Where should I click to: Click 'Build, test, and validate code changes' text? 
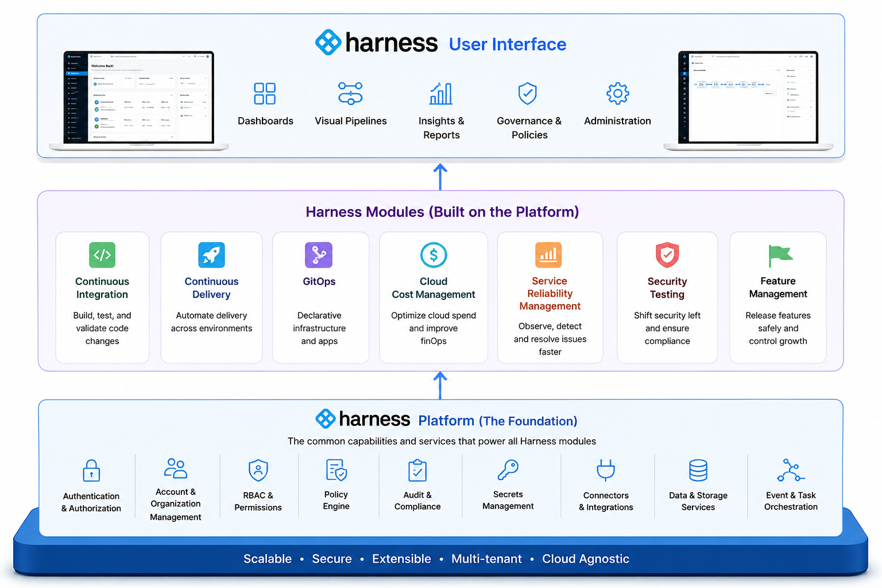102,328
